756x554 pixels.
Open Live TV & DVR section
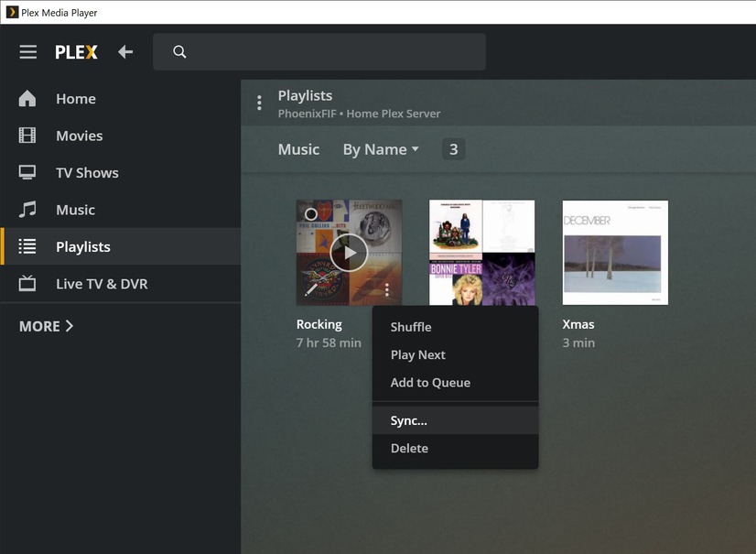121,283
